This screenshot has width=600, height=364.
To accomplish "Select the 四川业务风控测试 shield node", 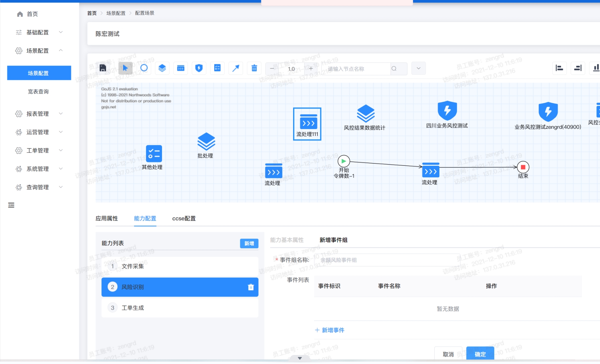I will point(447,115).
